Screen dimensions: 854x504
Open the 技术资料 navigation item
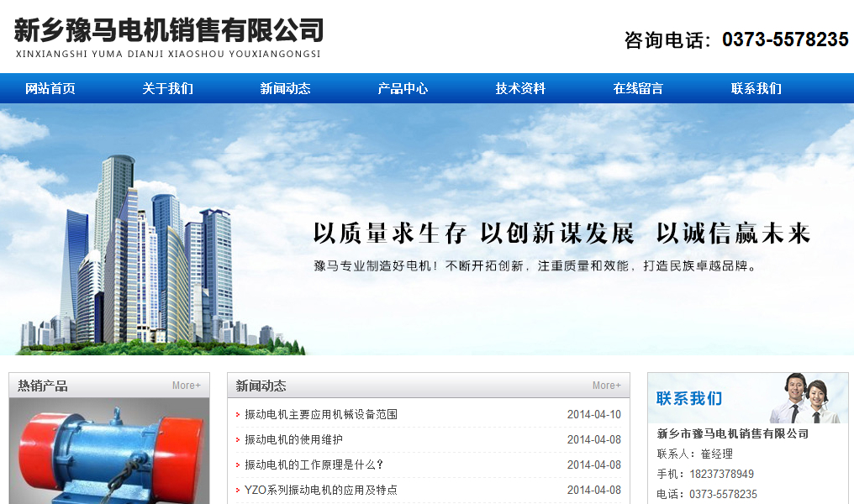[520, 88]
